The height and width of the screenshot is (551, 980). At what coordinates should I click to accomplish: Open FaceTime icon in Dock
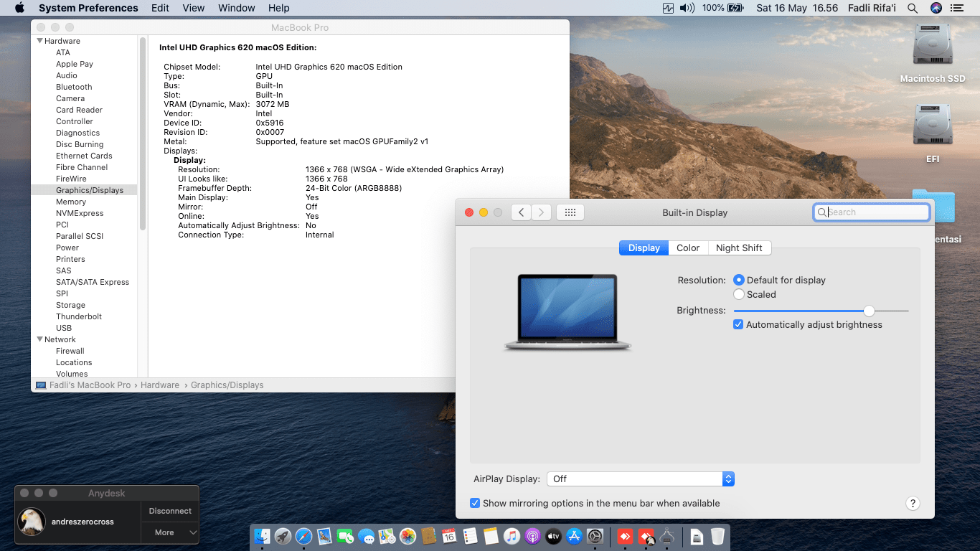(x=345, y=536)
